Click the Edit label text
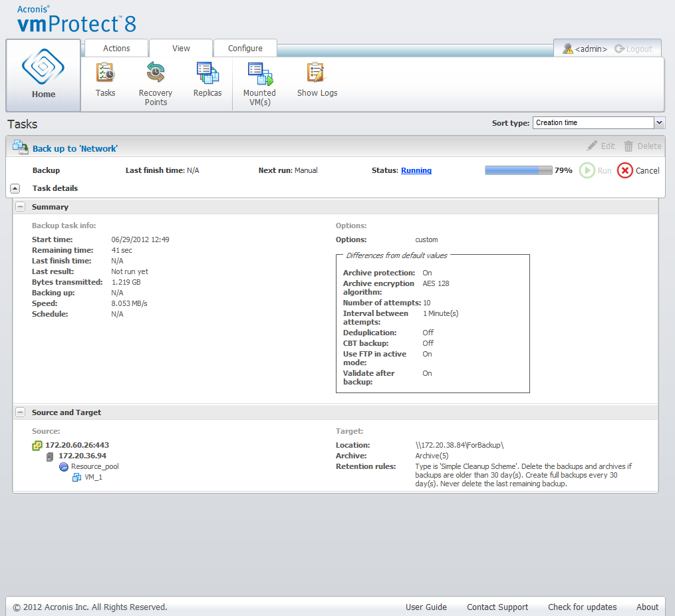Screen dimensions: 675x616 608,146
